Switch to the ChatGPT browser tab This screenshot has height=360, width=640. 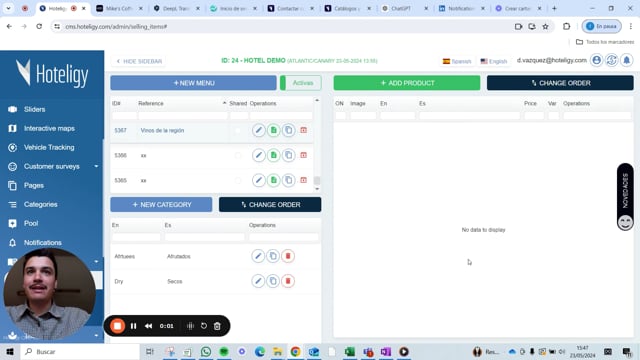401,8
